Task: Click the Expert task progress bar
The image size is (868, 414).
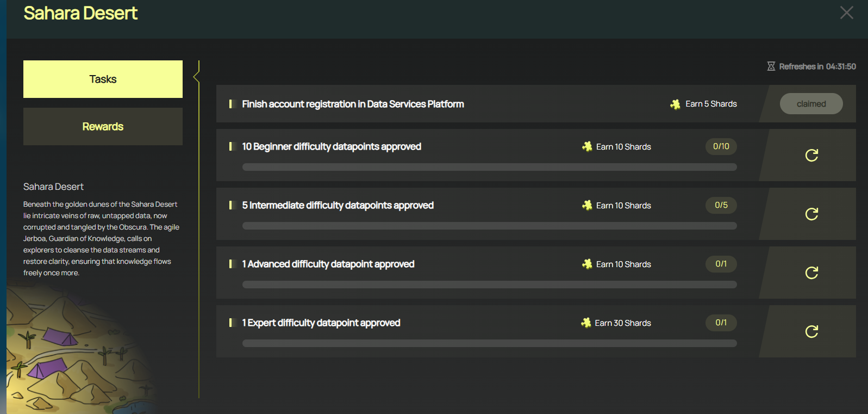Action: coord(489,343)
